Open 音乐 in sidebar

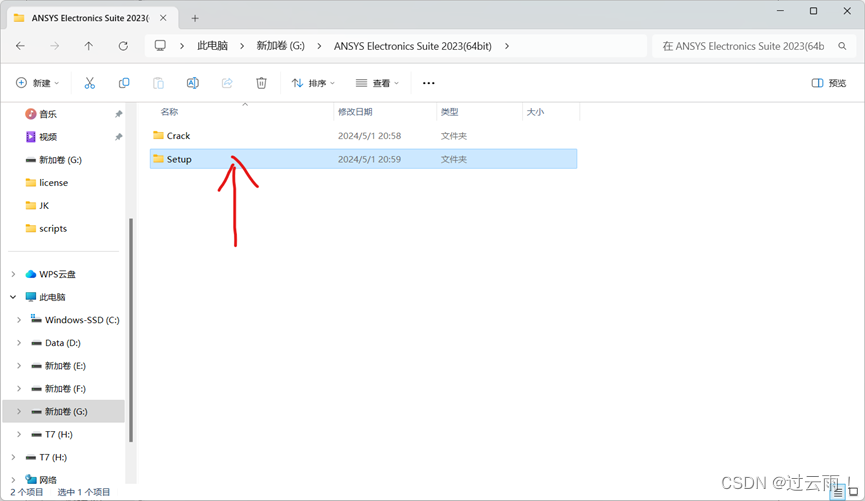click(x=41, y=114)
